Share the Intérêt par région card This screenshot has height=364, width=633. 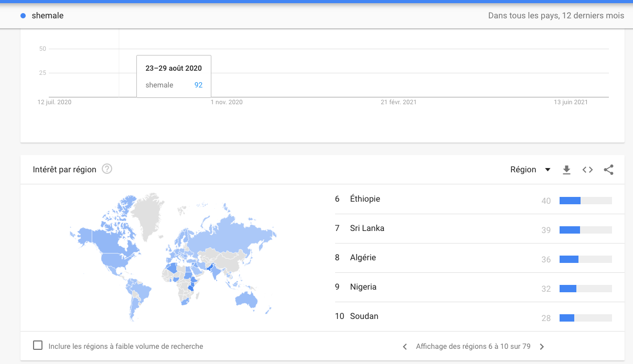point(608,170)
